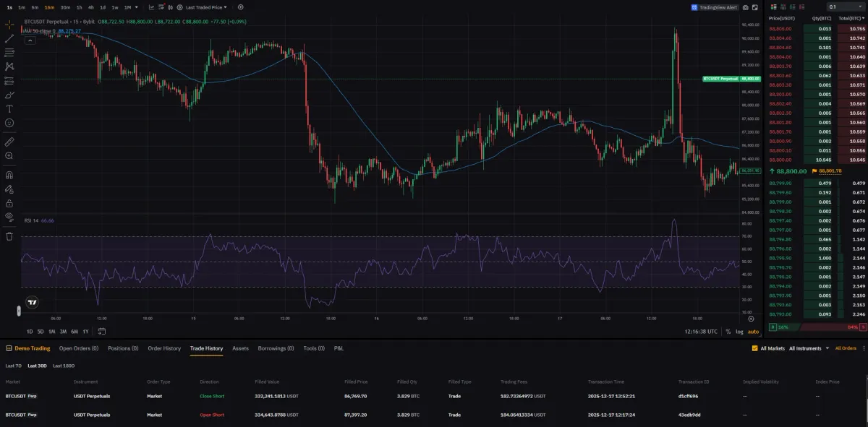Select the trend line drawing tool

(9, 38)
